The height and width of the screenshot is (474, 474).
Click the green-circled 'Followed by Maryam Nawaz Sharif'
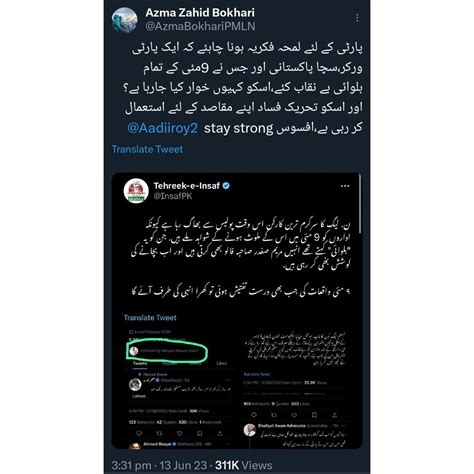167,351
